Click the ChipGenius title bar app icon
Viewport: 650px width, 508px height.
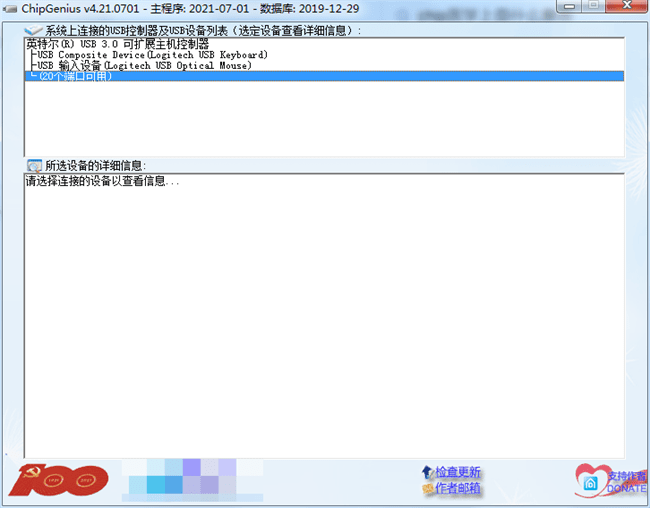(10, 9)
